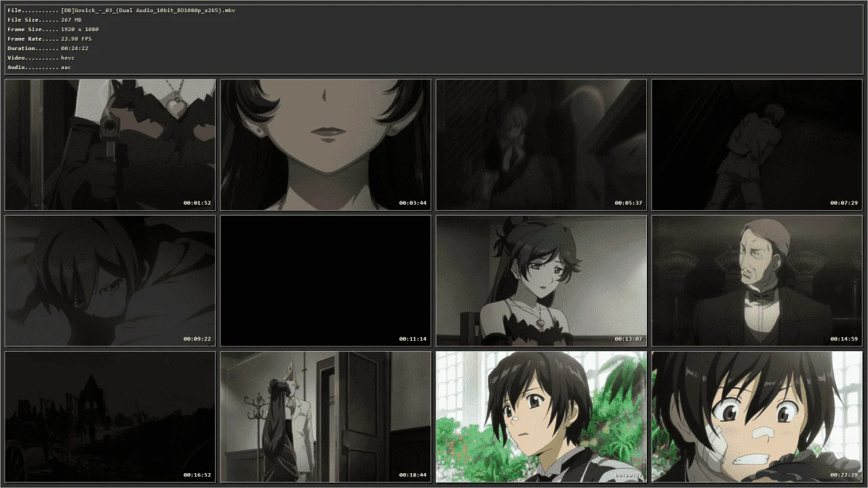
Task: Click the 00:14:59 timestamp label
Action: coord(844,339)
